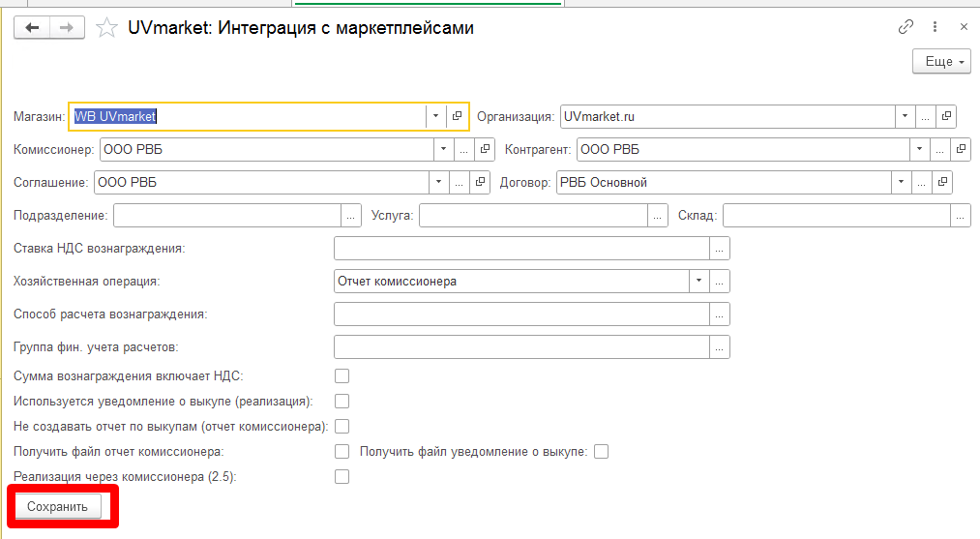Close the UVmarket integration form

point(964,27)
